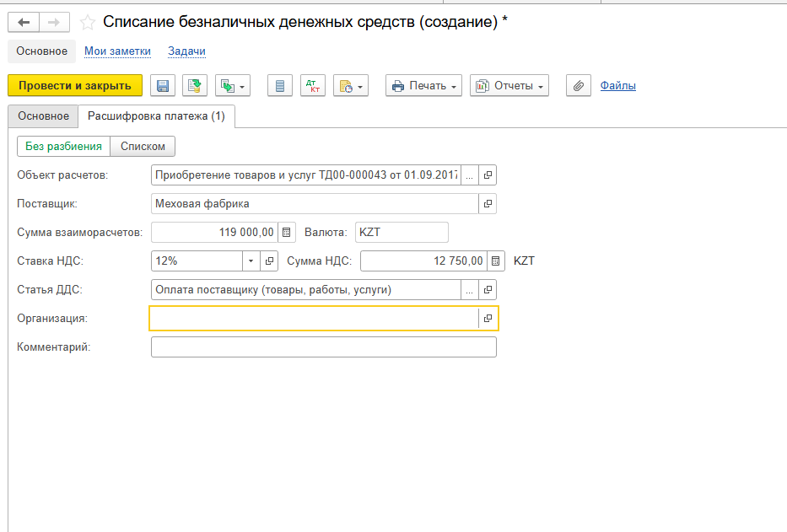Click the paperclip attachments icon
Image resolution: width=787 pixels, height=532 pixels.
tap(578, 85)
